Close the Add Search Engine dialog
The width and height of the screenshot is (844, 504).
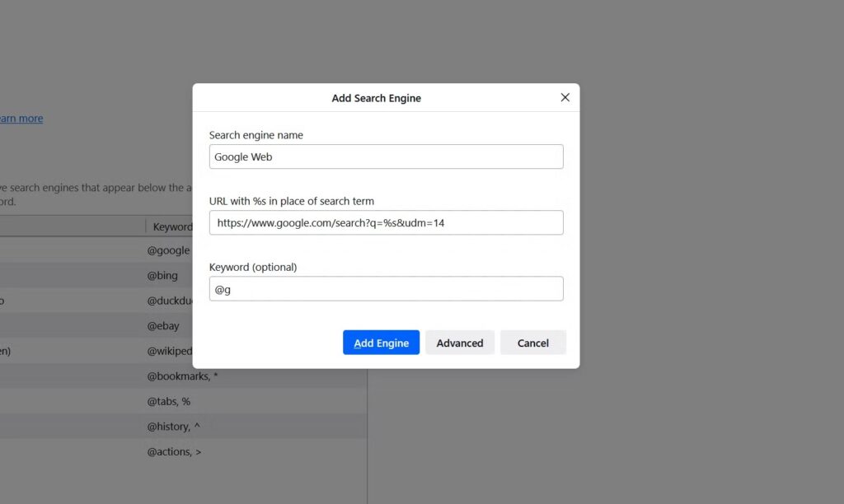point(565,97)
